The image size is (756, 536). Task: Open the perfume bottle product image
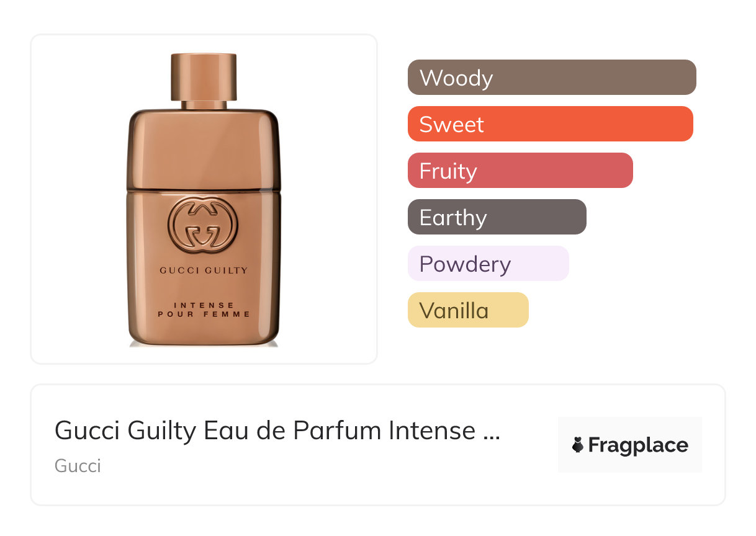coord(204,200)
